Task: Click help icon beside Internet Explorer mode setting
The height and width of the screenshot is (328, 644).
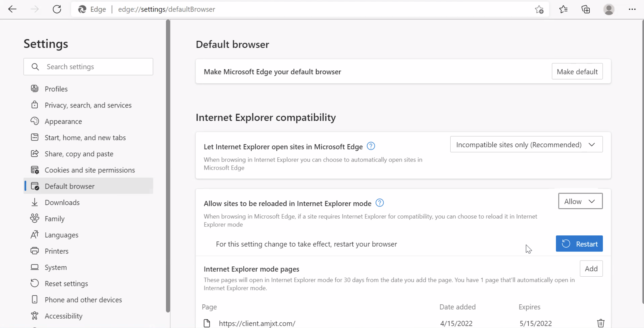Action: (380, 203)
